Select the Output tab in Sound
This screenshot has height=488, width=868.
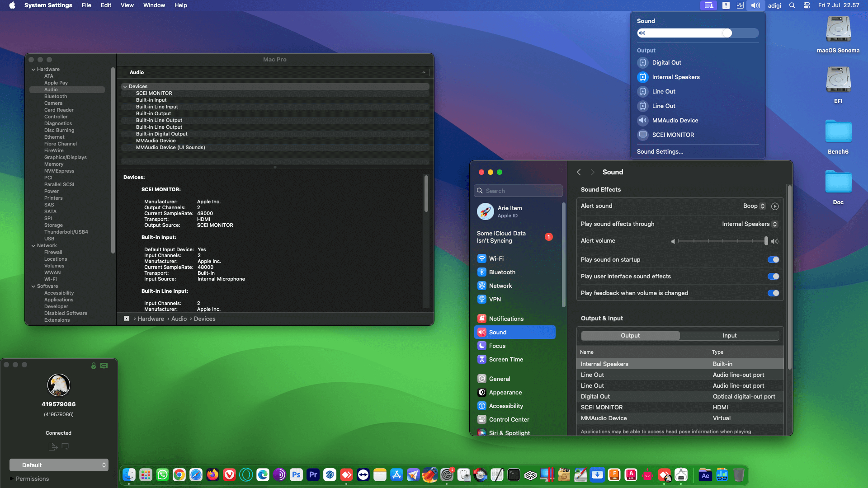(630, 336)
